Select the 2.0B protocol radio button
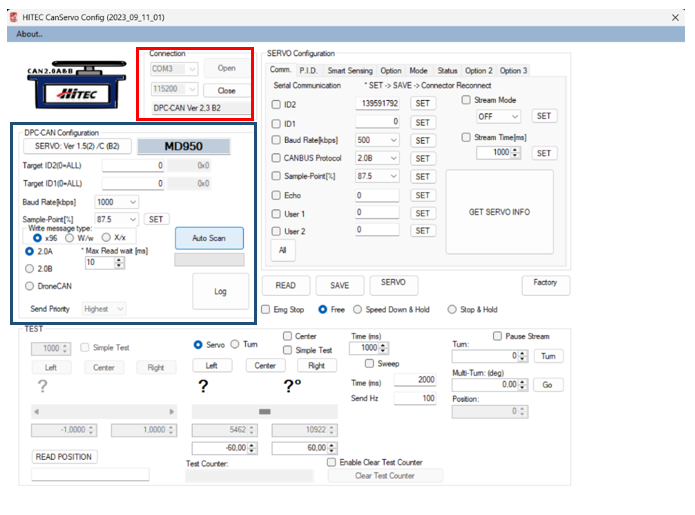The height and width of the screenshot is (515, 695). pos(30,268)
